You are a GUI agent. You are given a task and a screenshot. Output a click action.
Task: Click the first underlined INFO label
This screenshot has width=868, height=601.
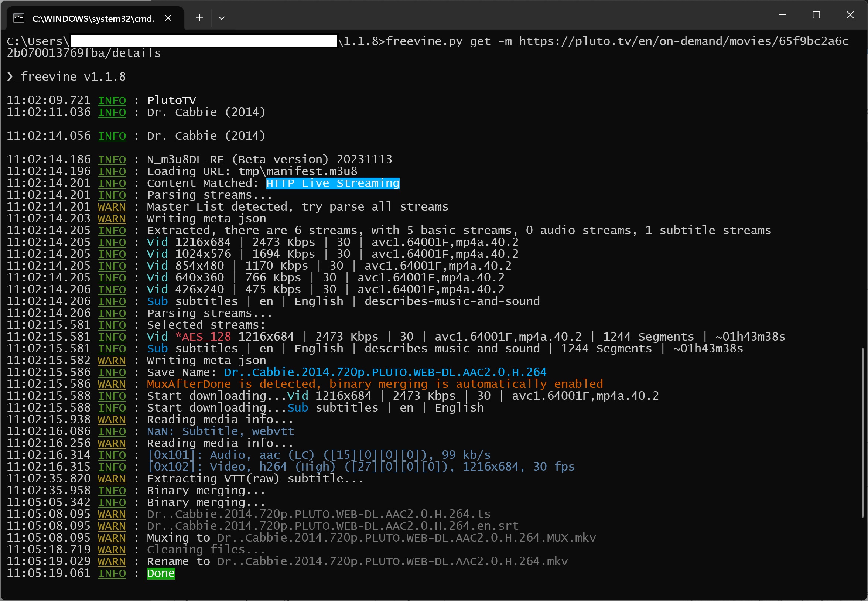tap(112, 100)
